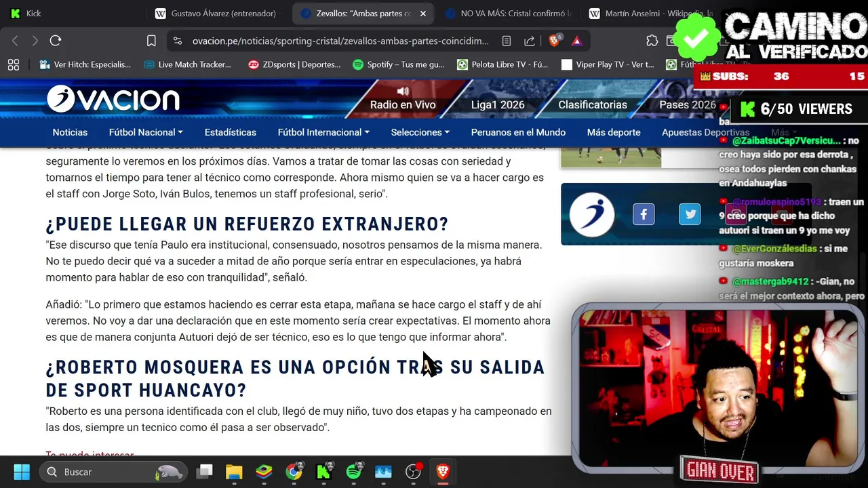868x488 pixels.
Task: Expand the Selecciones dropdown menu
Action: (x=420, y=132)
